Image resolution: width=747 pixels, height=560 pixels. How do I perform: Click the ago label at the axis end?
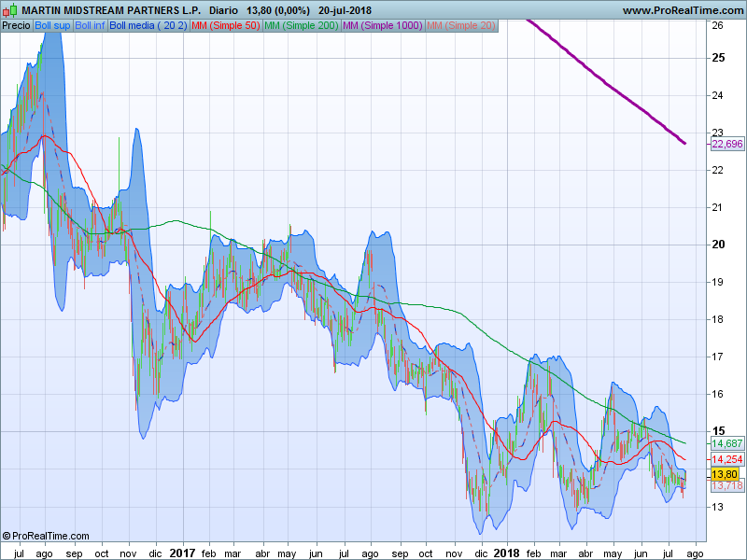[x=695, y=553]
